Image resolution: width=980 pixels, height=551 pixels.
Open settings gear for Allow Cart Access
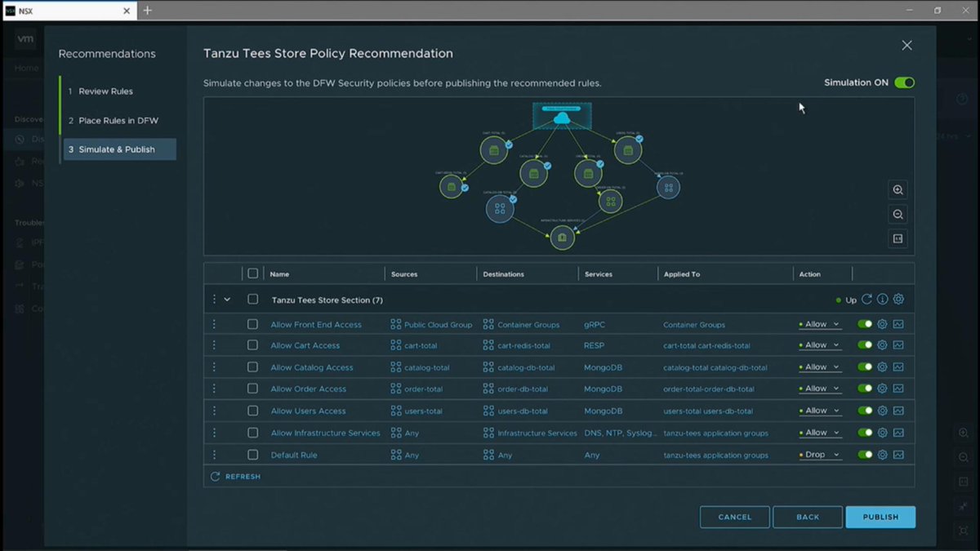(882, 345)
